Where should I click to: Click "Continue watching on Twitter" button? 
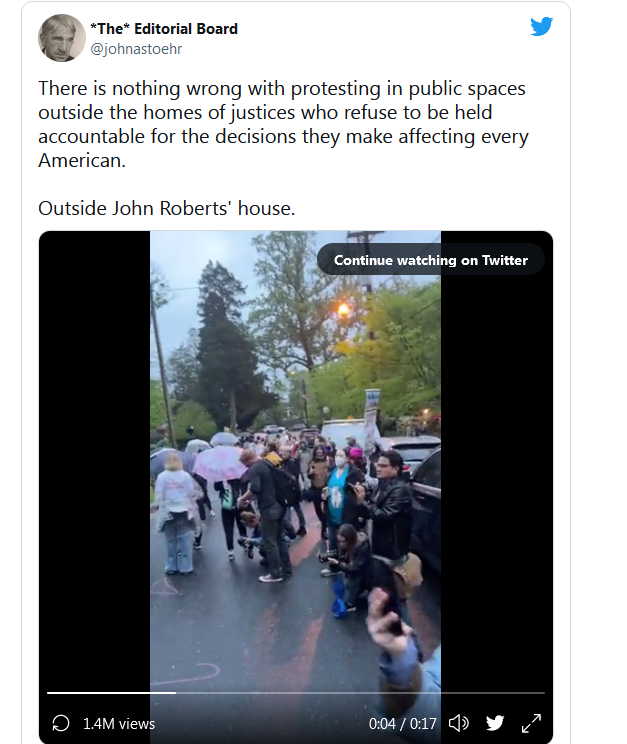tap(430, 260)
